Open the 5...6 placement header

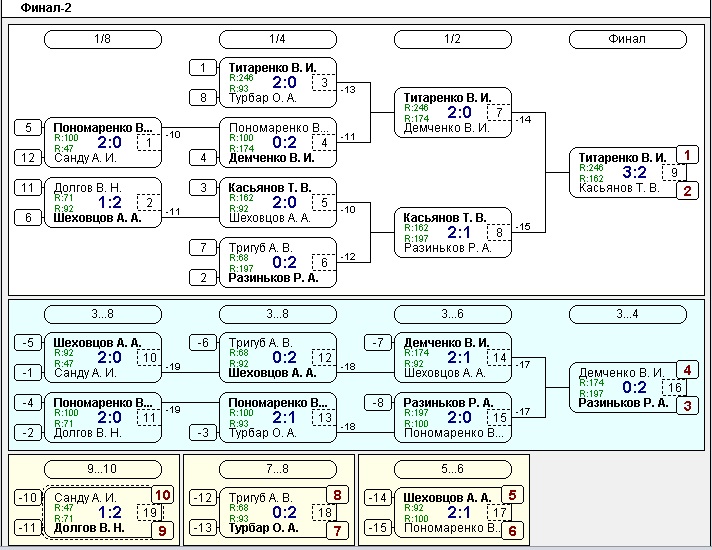tap(453, 469)
